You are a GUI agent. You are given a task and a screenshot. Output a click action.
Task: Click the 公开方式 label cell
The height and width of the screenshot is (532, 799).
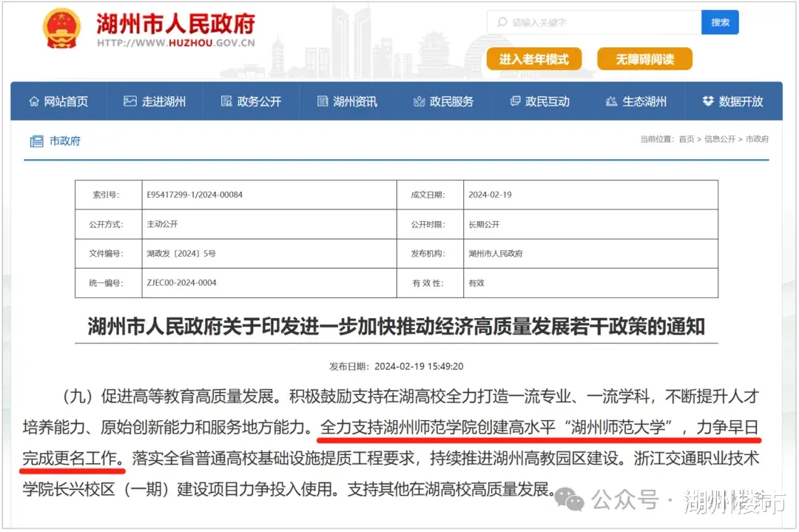tap(109, 224)
